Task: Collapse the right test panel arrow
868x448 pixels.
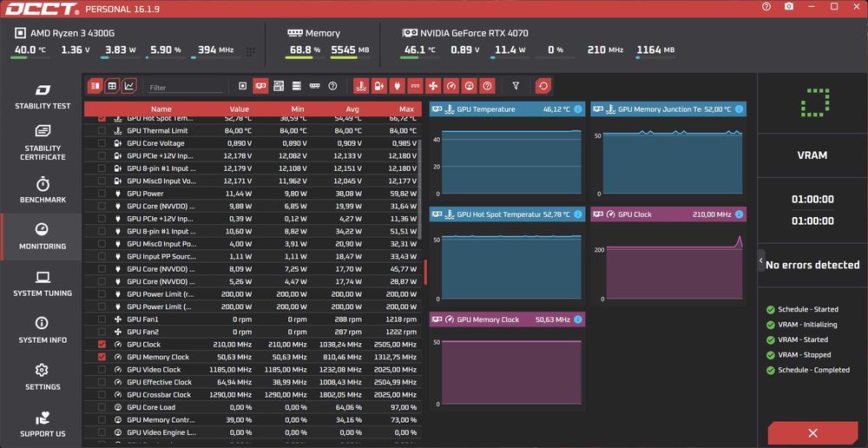Action: 761,260
